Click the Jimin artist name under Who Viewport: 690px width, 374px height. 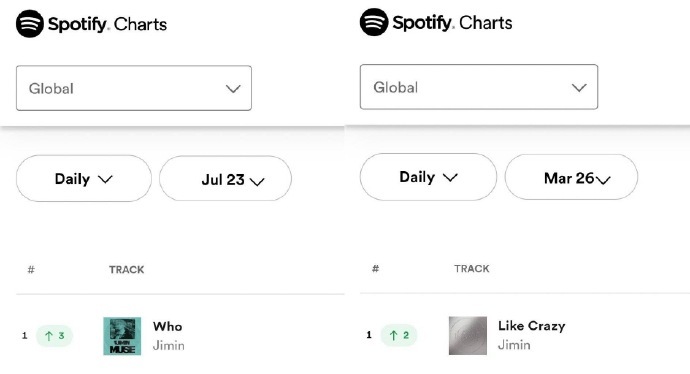(169, 345)
